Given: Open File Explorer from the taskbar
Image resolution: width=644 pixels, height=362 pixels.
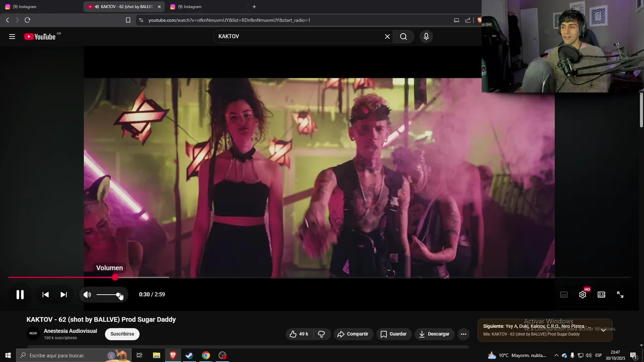Looking at the screenshot, I should pos(156,355).
